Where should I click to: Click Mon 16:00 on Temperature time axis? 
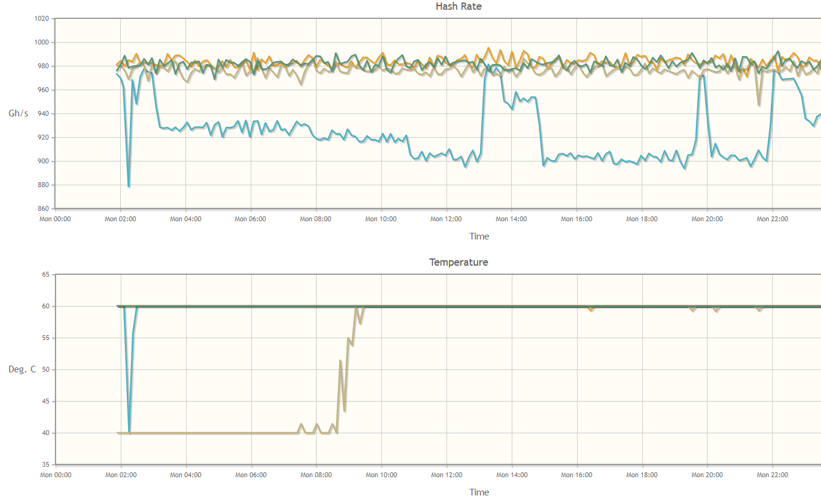576,475
